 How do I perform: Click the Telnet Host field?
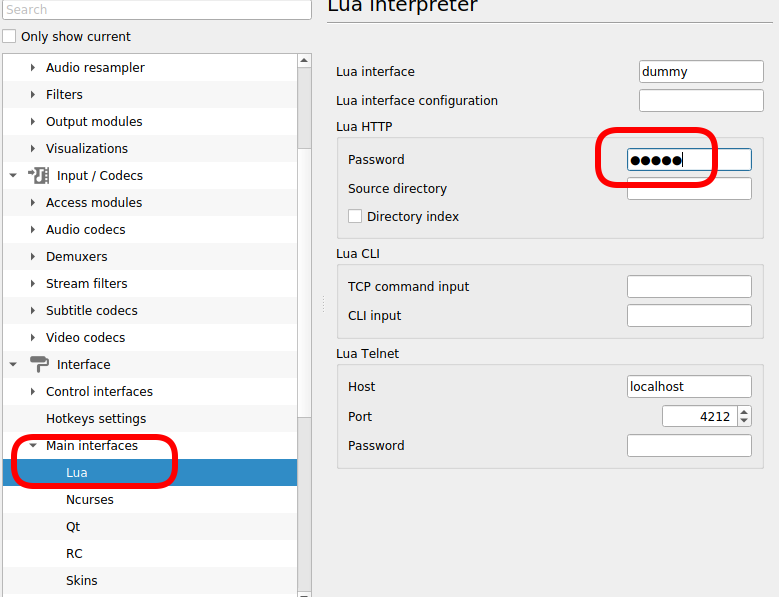coord(689,387)
